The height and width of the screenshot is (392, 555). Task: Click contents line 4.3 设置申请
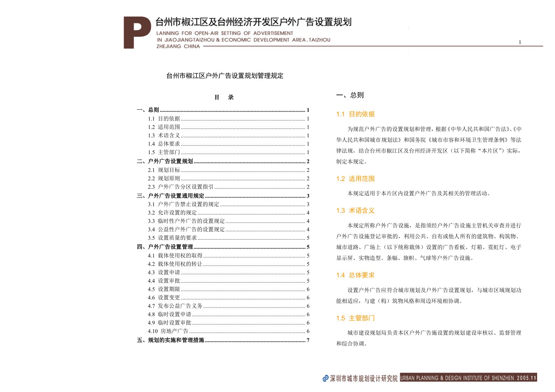click(x=228, y=273)
